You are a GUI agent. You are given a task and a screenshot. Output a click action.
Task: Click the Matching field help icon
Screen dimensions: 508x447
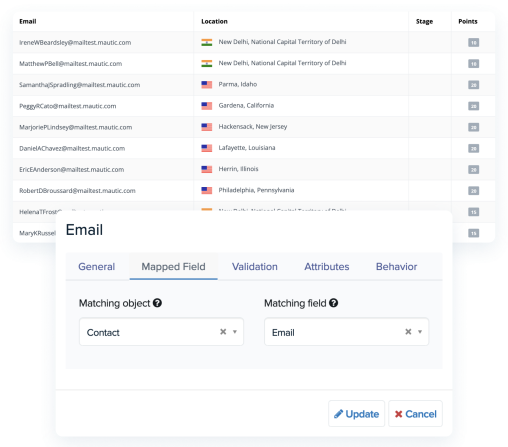point(333,303)
